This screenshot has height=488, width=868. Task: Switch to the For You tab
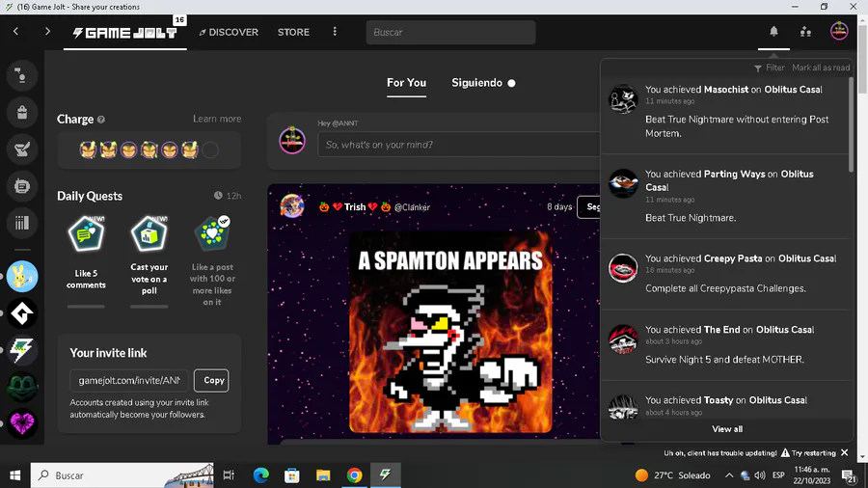click(x=406, y=83)
